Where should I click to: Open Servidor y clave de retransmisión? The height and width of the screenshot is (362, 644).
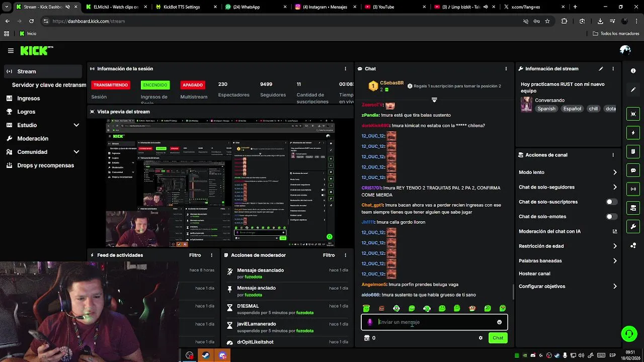[x=49, y=85]
